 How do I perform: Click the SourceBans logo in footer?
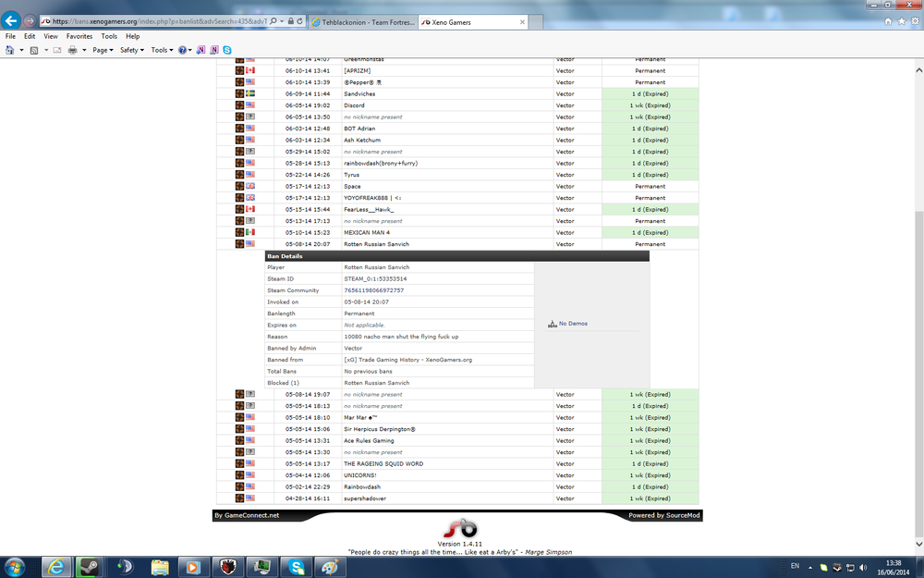459,528
